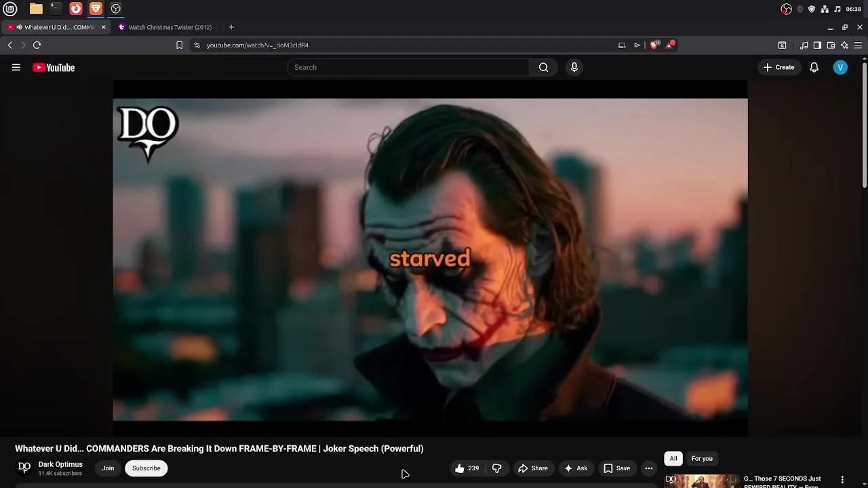Search with voice microphone button
This screenshot has height=488, width=868.
[x=574, y=67]
